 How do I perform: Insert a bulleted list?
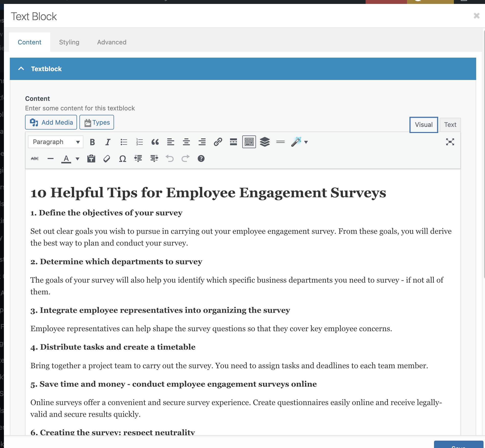[x=124, y=142]
